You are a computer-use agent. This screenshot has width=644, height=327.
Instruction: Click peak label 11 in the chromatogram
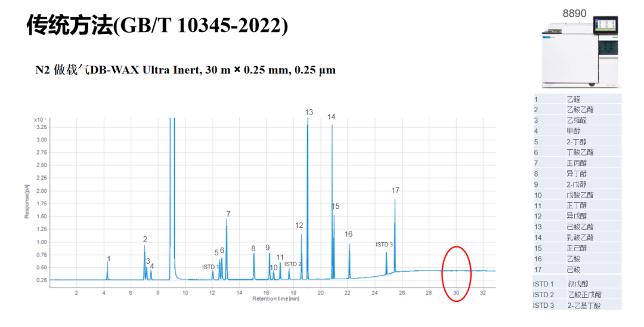click(x=280, y=258)
